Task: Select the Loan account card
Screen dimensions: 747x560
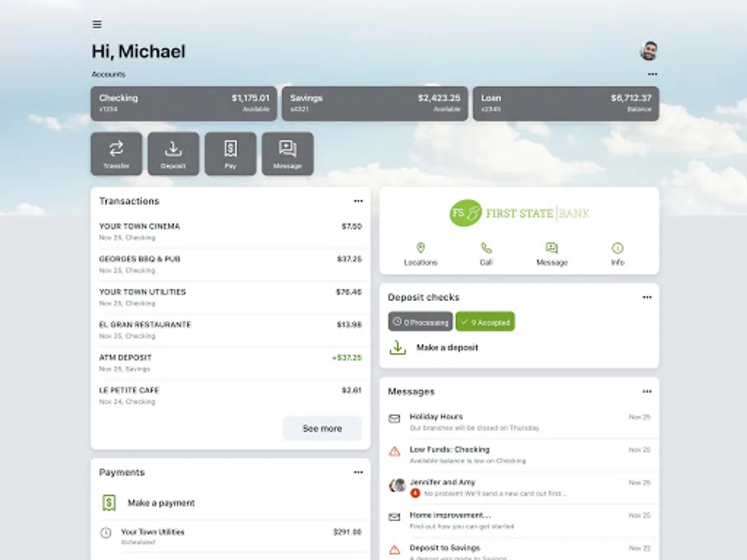Action: pos(566,103)
